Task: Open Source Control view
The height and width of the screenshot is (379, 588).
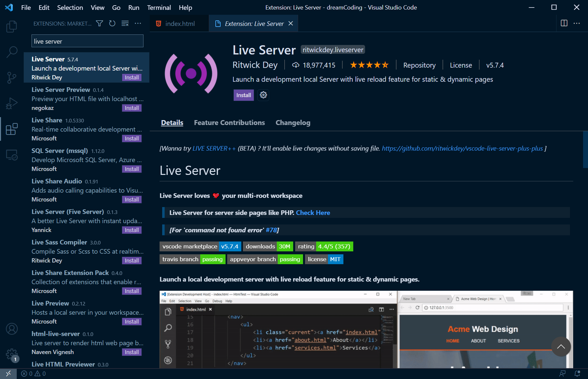Action: (x=12, y=77)
